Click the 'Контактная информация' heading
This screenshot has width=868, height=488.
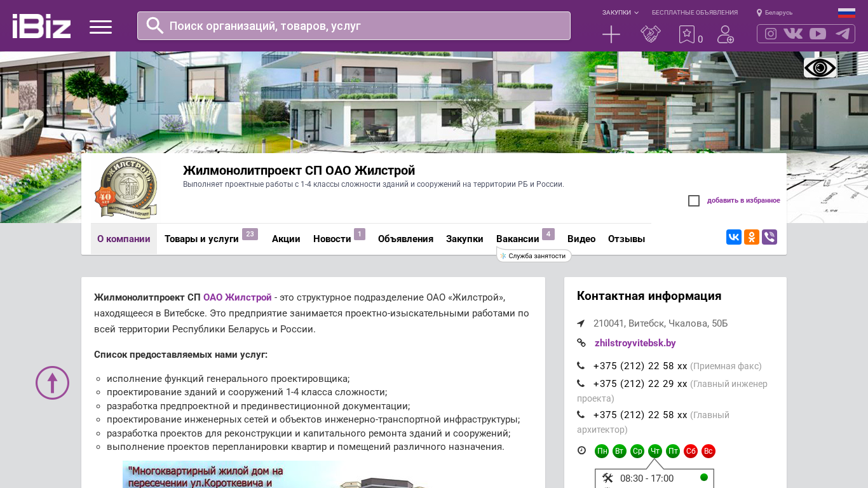point(649,296)
